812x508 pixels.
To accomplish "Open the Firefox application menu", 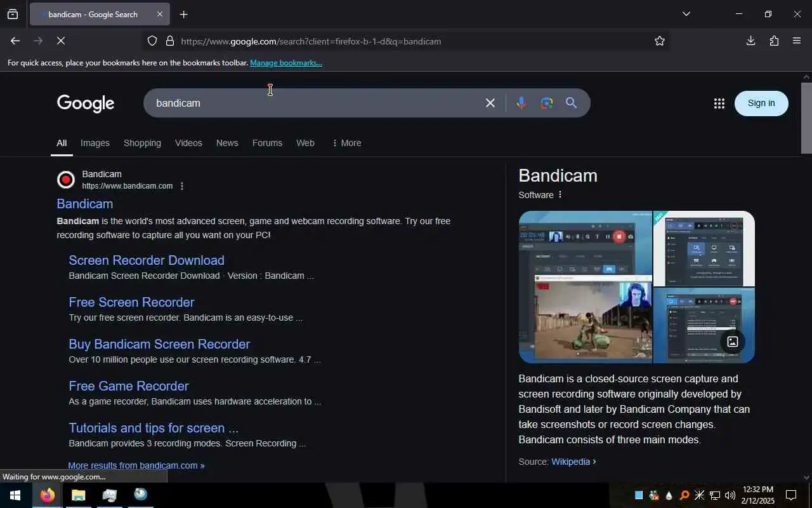I will tap(797, 41).
